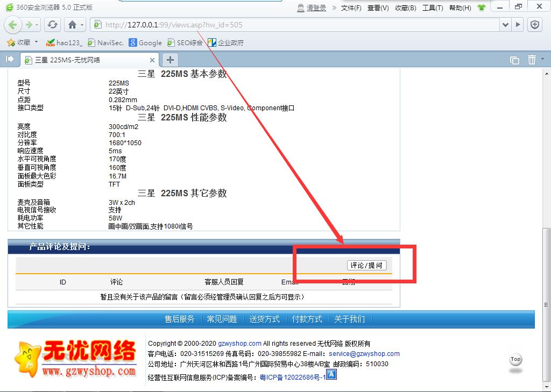The width and height of the screenshot is (551, 392).
Task: Click the 常见问题 footer link
Action: pyautogui.click(x=222, y=319)
